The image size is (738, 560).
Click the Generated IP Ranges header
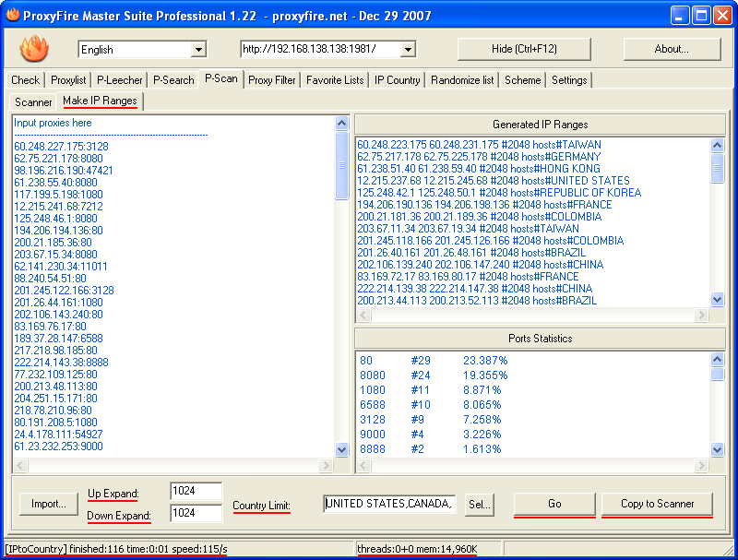(540, 125)
